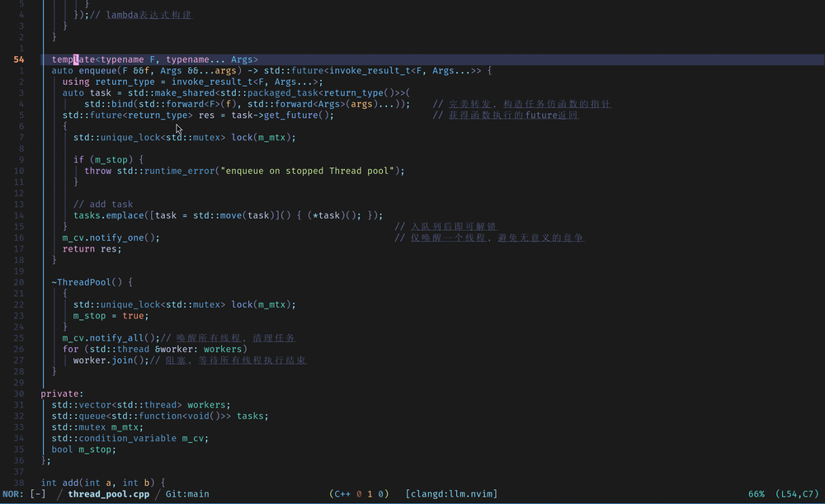Click Chinese comment after std::bind line
Viewport: 825px width, 504px height.
pos(522,104)
